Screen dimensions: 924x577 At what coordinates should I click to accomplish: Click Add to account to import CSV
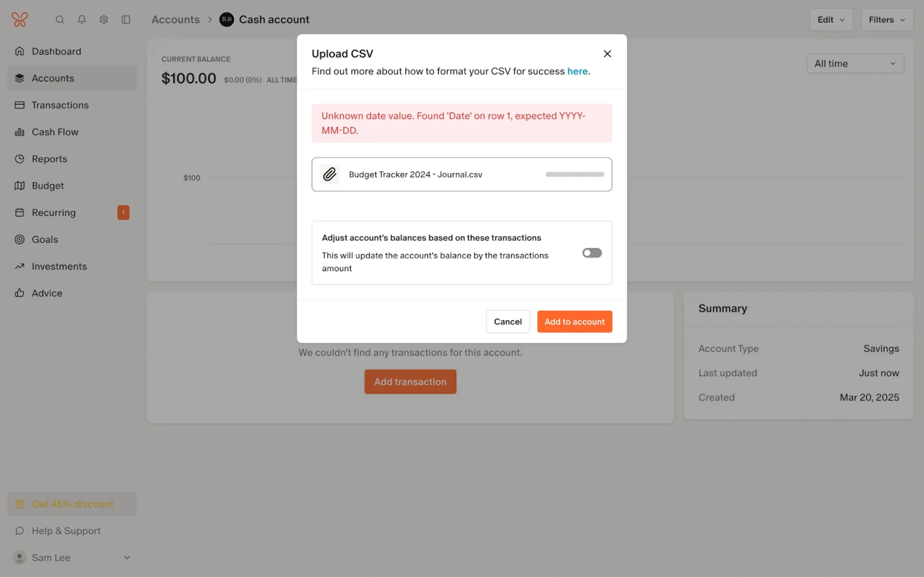tap(575, 322)
